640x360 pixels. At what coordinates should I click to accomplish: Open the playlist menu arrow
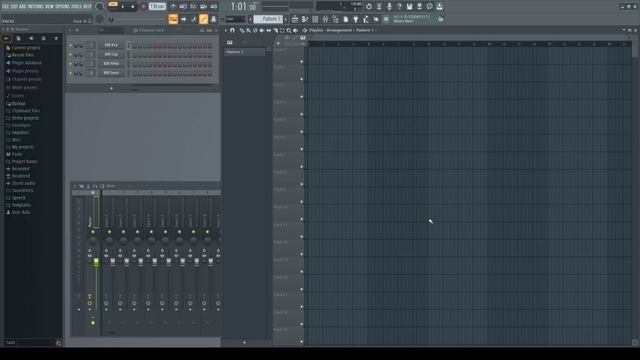(x=225, y=31)
